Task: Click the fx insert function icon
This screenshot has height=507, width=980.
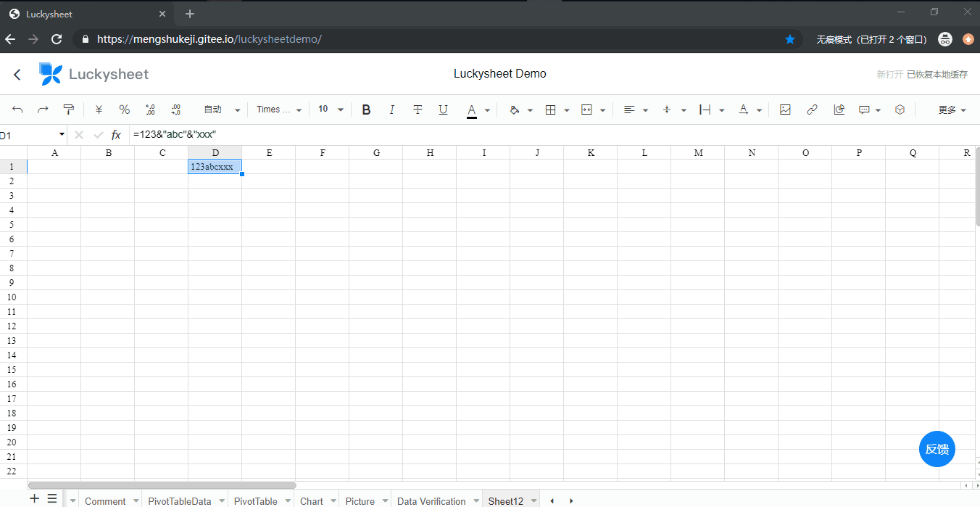Action: [116, 135]
